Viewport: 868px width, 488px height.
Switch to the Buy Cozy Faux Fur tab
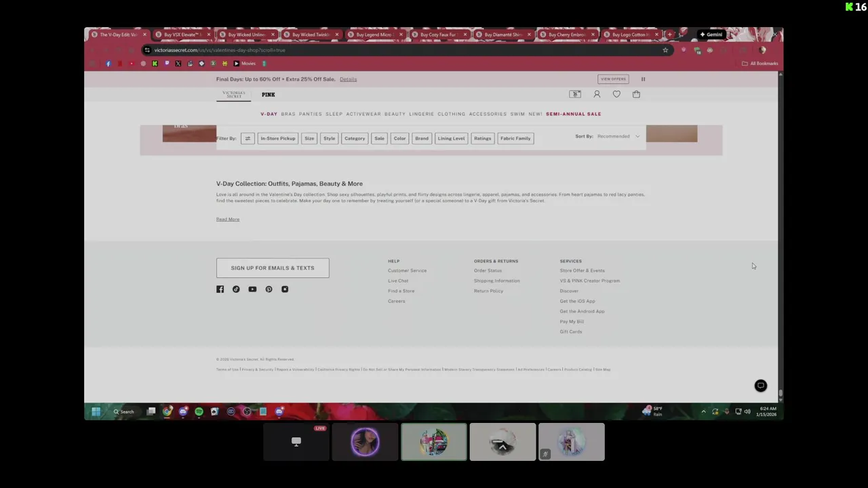[438, 35]
